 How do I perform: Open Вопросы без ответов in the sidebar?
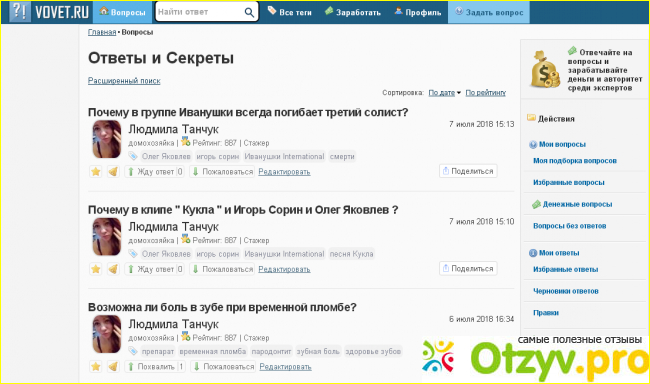click(x=570, y=226)
